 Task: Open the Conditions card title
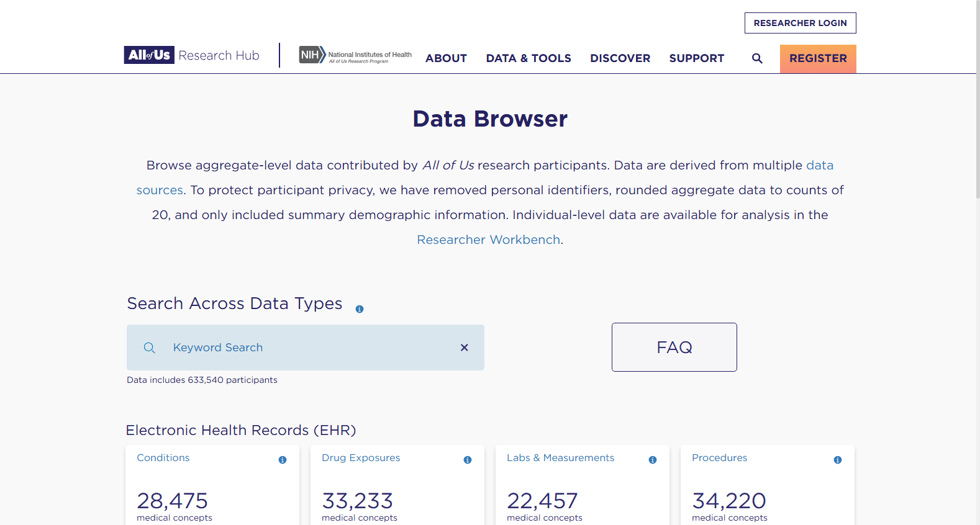[163, 458]
